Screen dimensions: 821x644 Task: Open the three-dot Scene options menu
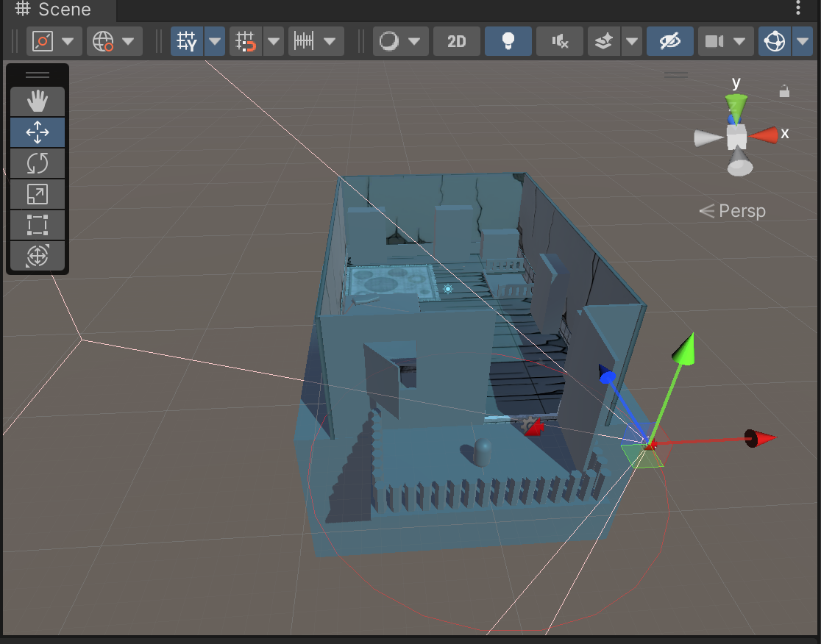799,8
